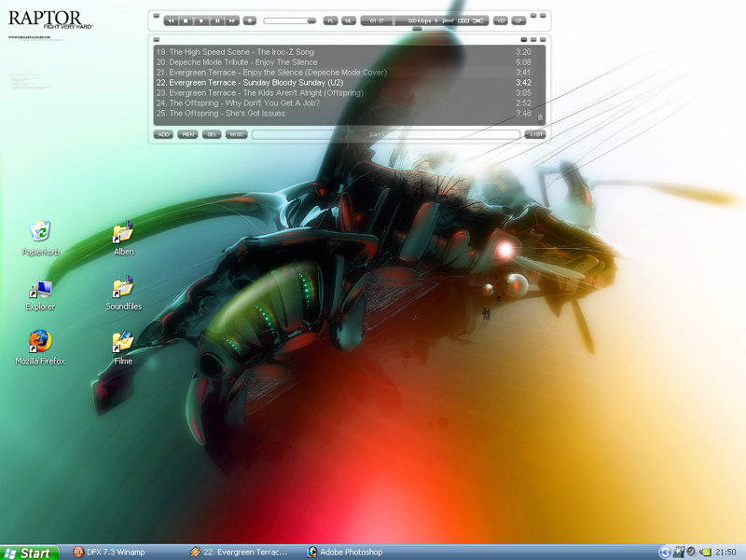The width and height of the screenshot is (746, 560).
Task: Select track 21 Enjoy the Silence cover
Action: tap(343, 73)
